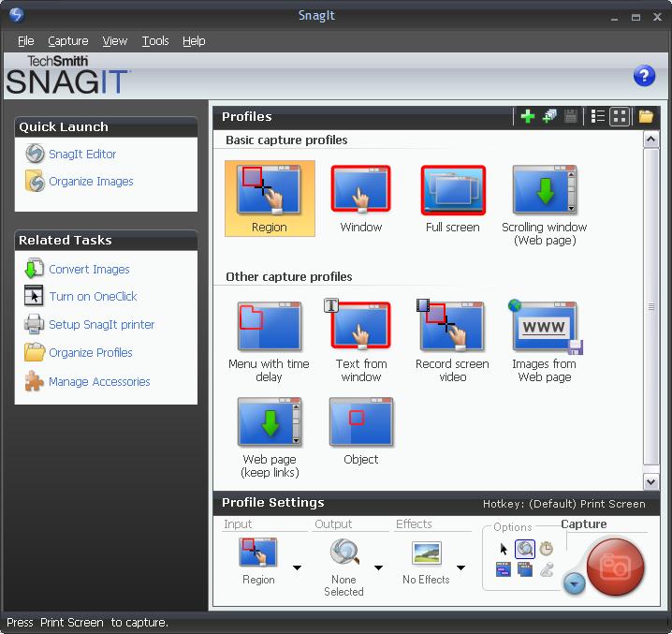This screenshot has width=672, height=634.
Task: Click the Manage Accessories puzzle icon
Action: point(35,381)
